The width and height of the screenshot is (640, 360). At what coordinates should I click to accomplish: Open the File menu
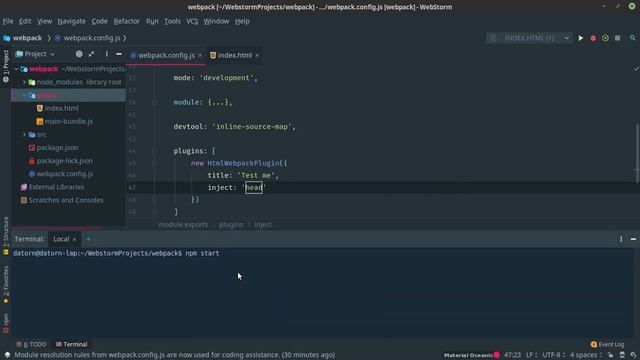pyautogui.click(x=8, y=21)
